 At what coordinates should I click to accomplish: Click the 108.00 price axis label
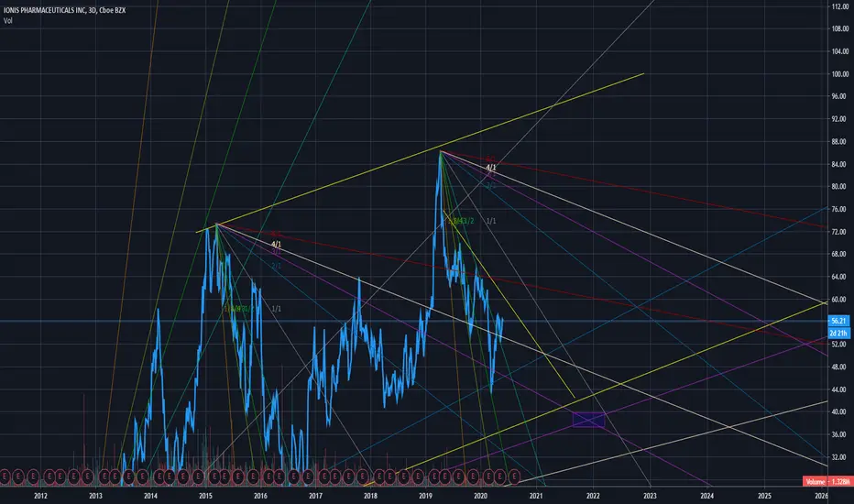coord(840,28)
